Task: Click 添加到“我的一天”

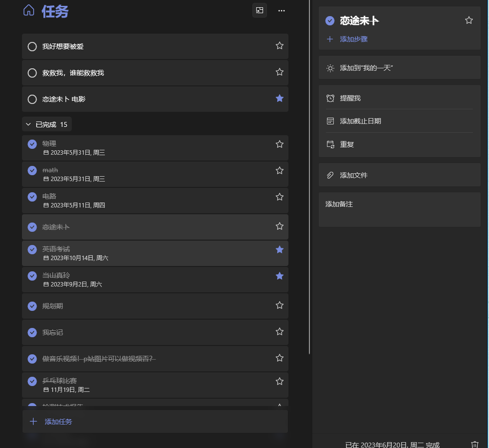Action: pyautogui.click(x=366, y=68)
